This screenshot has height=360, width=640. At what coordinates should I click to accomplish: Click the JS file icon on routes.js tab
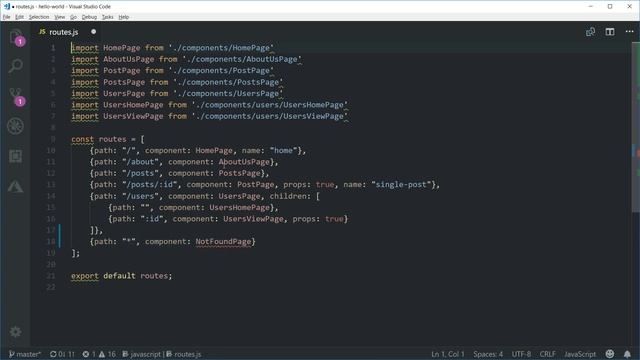[x=42, y=31]
